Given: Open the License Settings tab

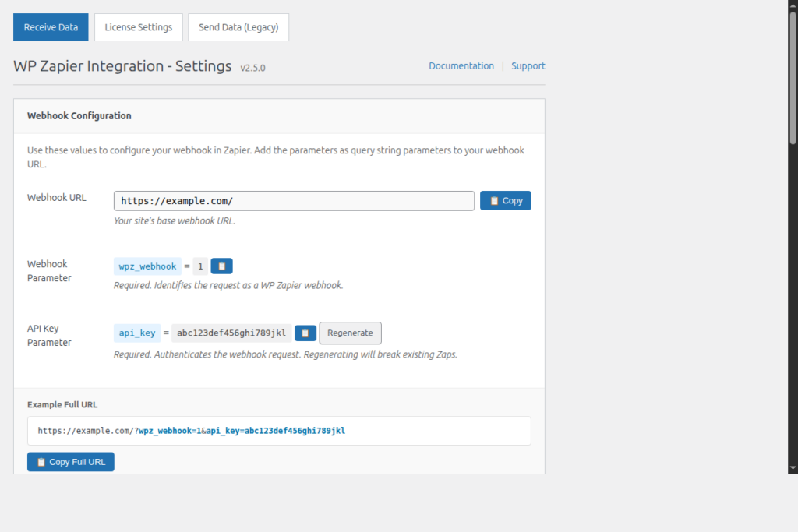Looking at the screenshot, I should click(139, 27).
